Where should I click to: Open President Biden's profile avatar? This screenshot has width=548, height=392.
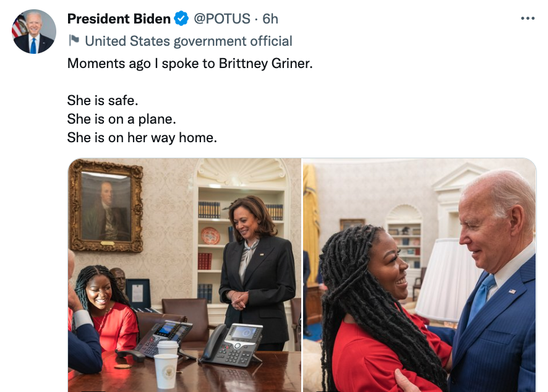34,32
